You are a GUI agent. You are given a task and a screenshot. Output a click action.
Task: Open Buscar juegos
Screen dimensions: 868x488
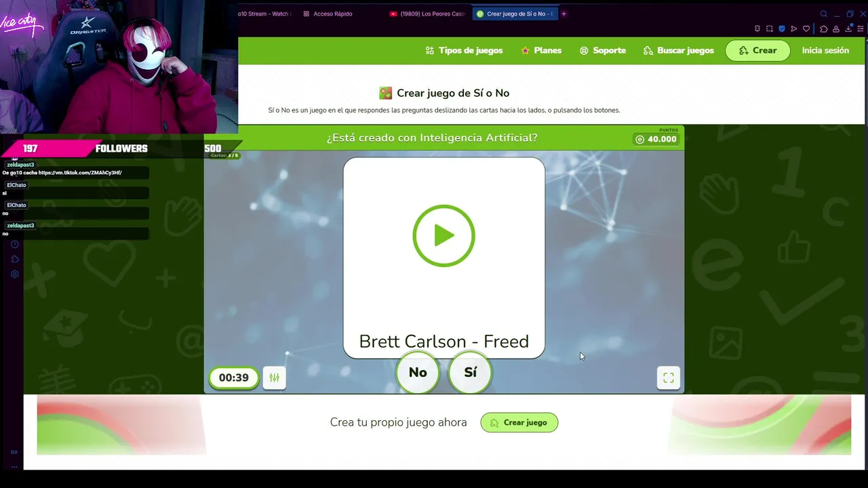point(679,50)
